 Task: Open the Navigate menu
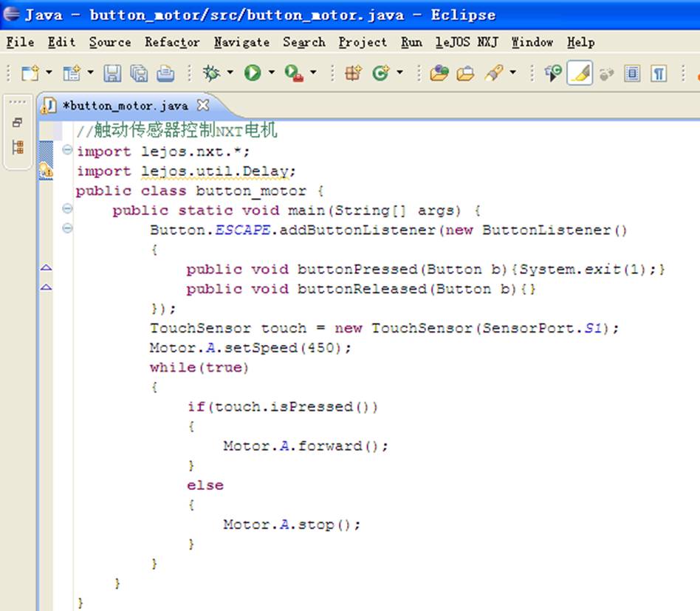pyautogui.click(x=242, y=42)
